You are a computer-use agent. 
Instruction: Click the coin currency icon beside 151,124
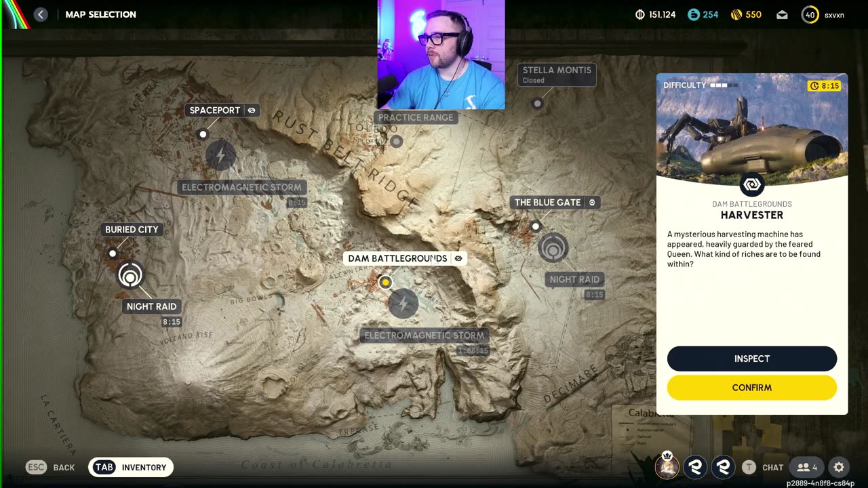click(x=639, y=14)
